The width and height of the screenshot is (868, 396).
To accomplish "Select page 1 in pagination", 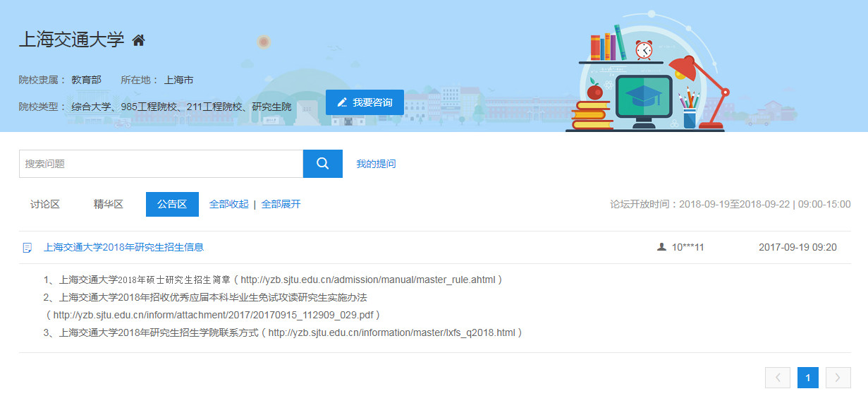I will tap(808, 378).
